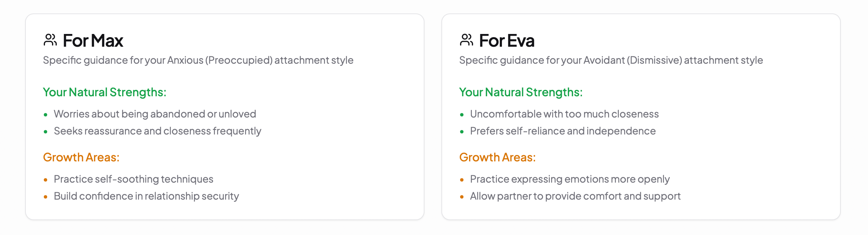The height and width of the screenshot is (235, 868).
Task: Select the For Max heading
Action: (93, 40)
